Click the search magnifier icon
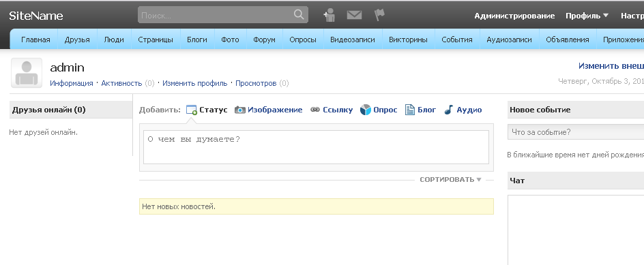Image resolution: width=644 pixels, height=265 pixels. [299, 15]
